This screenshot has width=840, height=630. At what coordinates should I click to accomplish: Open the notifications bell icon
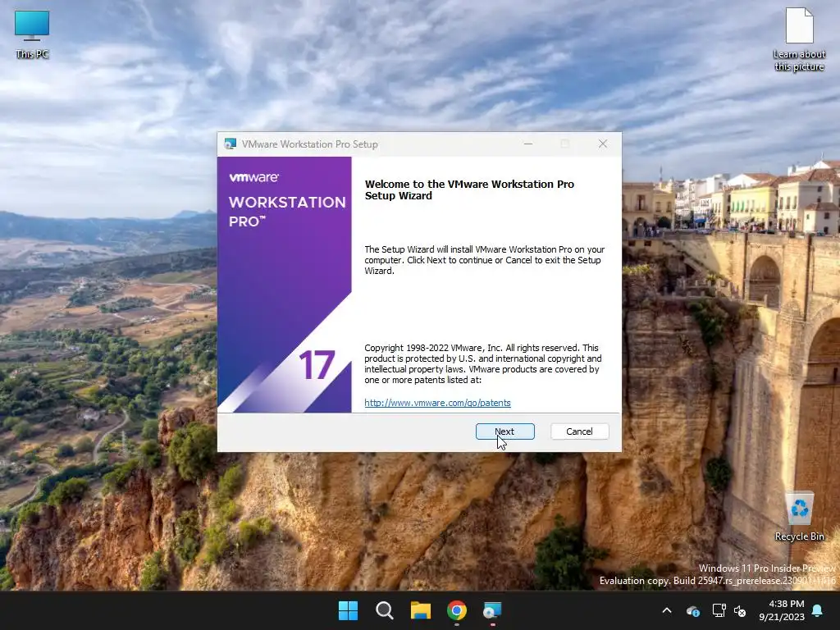[x=818, y=610]
